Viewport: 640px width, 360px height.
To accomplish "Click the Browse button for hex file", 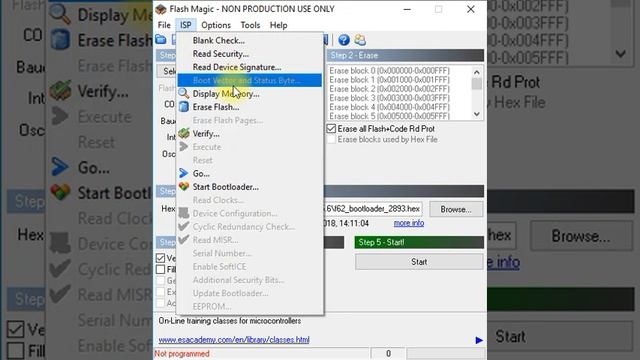I will point(456,209).
